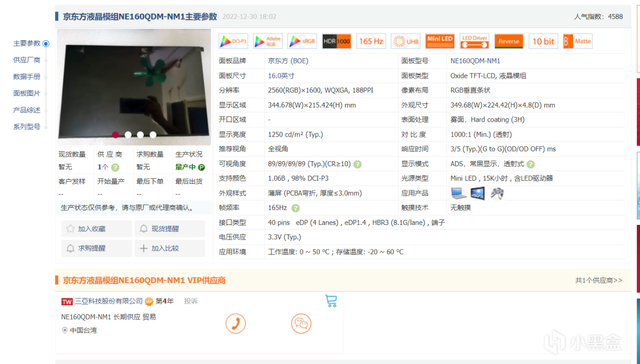Click the 中国台湾 location text
Image resolution: width=640 pixels, height=364 pixels.
83,330
